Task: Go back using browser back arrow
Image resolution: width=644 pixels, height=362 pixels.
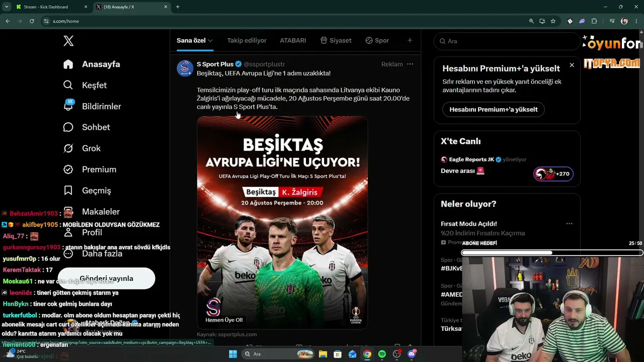Action: [8, 21]
